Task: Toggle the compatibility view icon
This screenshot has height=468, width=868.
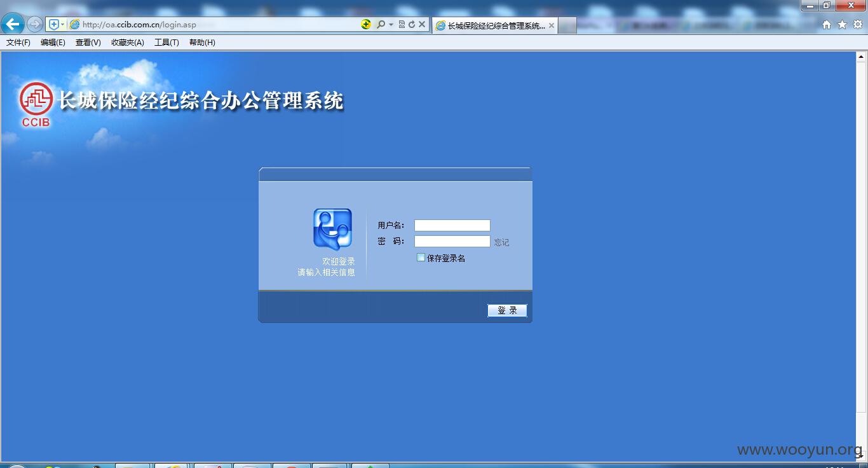Action: [x=402, y=24]
